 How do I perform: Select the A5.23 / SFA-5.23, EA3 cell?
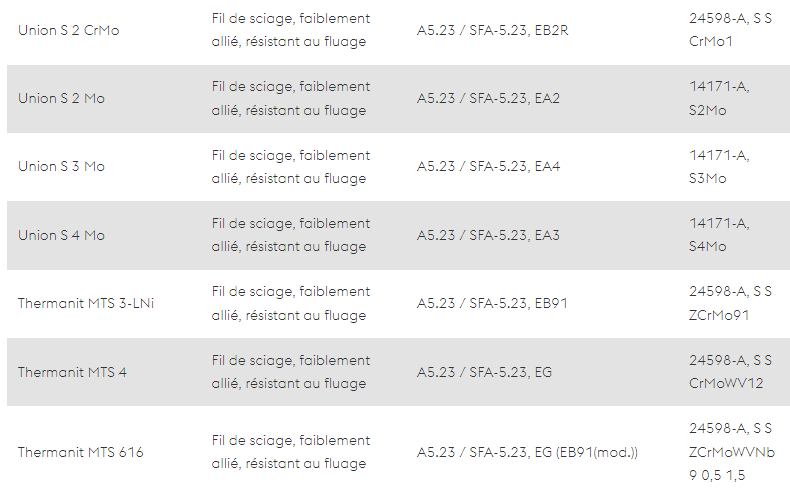pyautogui.click(x=488, y=235)
